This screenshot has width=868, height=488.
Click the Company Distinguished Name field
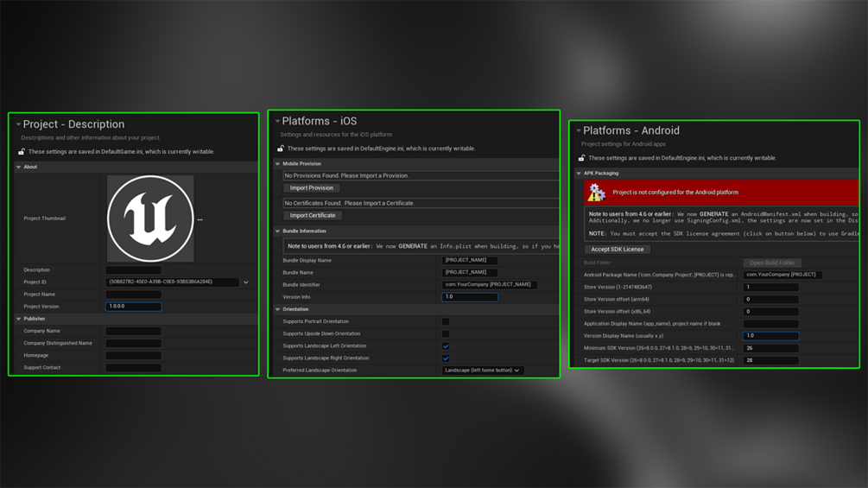click(133, 344)
